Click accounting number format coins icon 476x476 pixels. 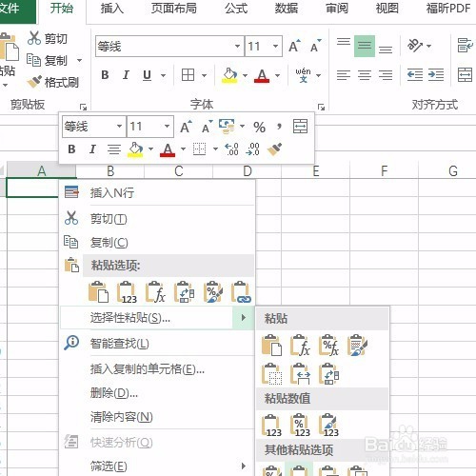(227, 127)
